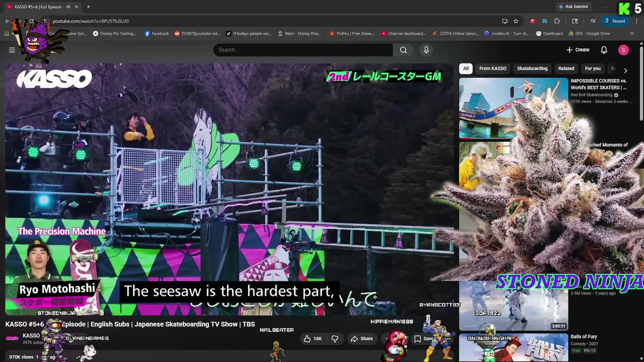Open the Extensions puzzle piece menu
The image size is (644, 362).
(557, 21)
